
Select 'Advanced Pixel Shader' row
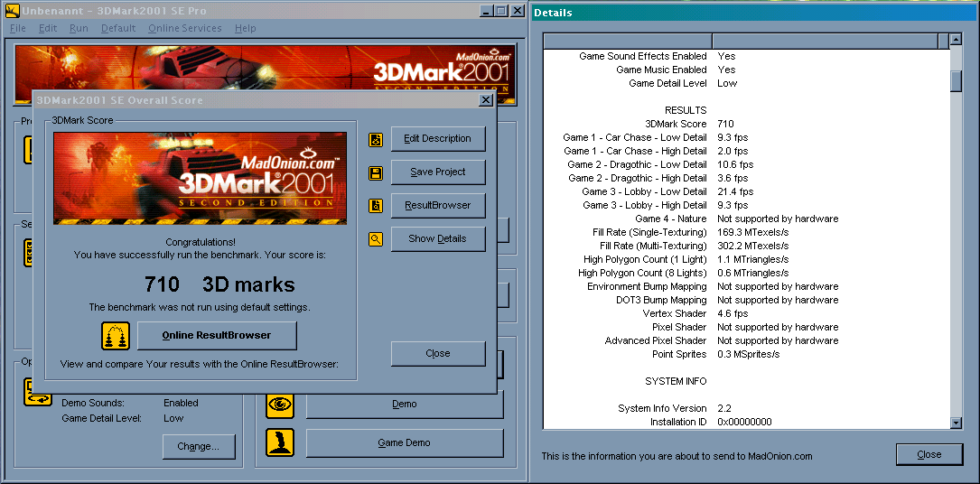point(746,340)
